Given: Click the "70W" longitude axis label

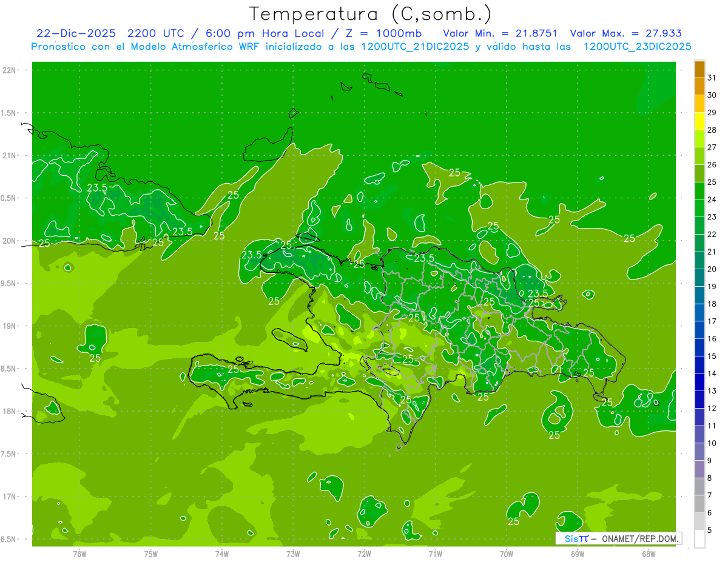Looking at the screenshot, I should click(507, 554).
